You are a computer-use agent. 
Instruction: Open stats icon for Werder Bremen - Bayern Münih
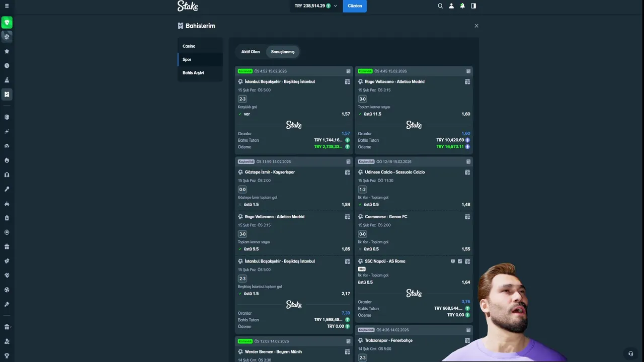click(x=347, y=352)
